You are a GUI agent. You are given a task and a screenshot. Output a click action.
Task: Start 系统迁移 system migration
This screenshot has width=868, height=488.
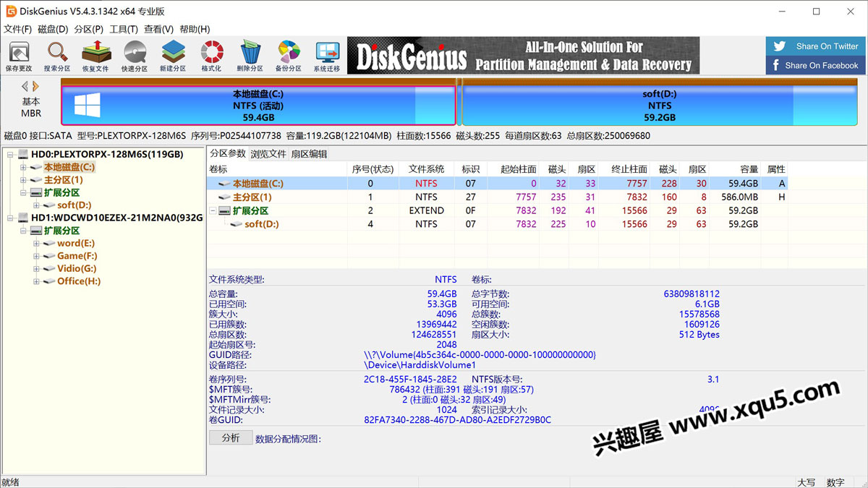click(327, 56)
